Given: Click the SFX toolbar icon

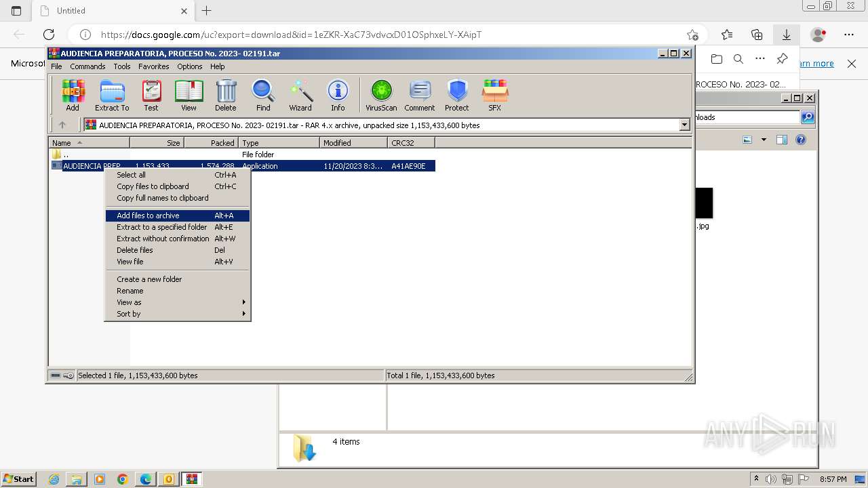Looking at the screenshot, I should pos(495,95).
